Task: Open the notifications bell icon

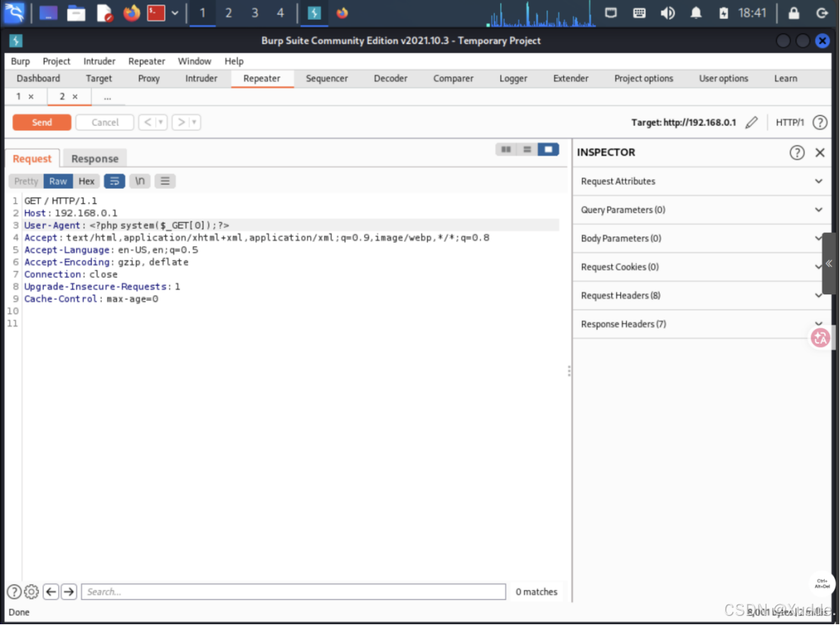Action: (696, 13)
